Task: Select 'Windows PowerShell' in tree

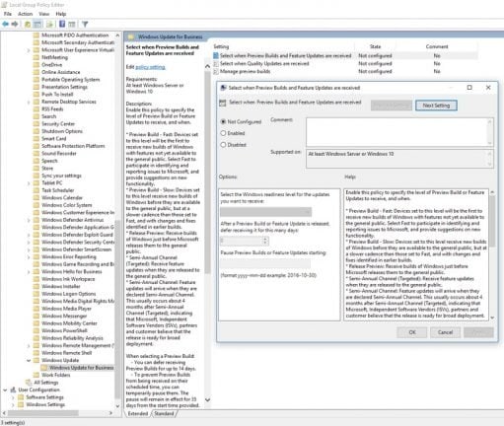Action: click(x=64, y=330)
